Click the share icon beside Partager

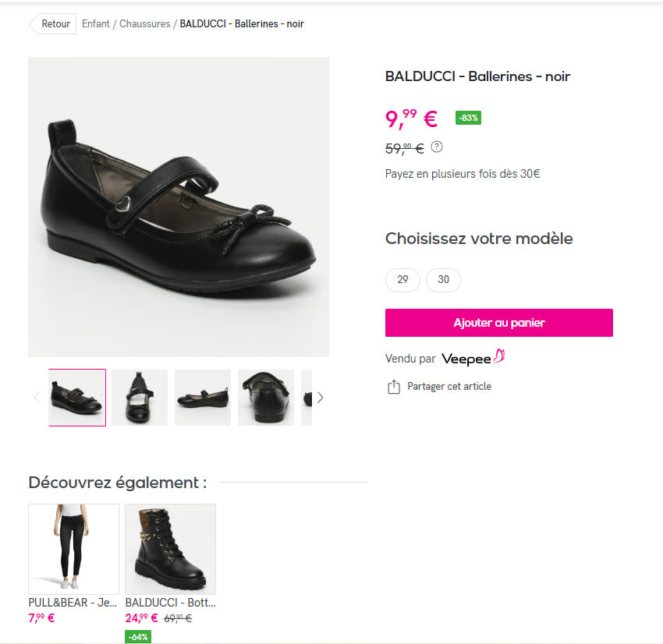coord(394,387)
